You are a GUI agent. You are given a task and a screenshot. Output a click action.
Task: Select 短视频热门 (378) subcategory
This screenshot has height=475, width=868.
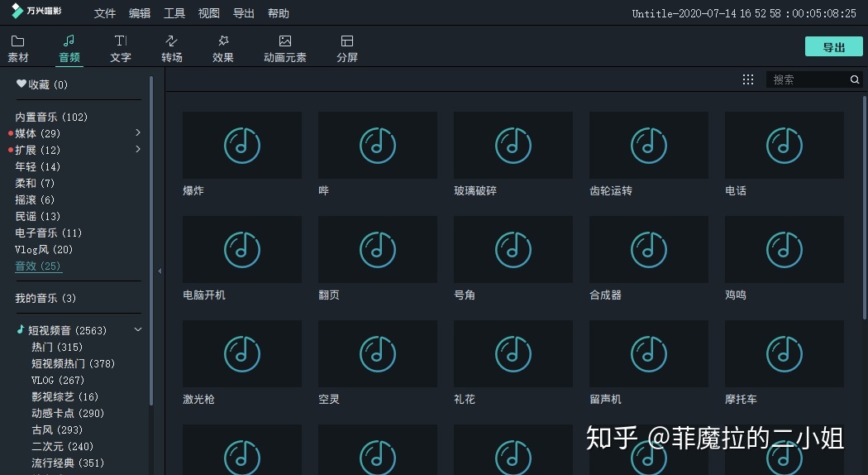[73, 363]
